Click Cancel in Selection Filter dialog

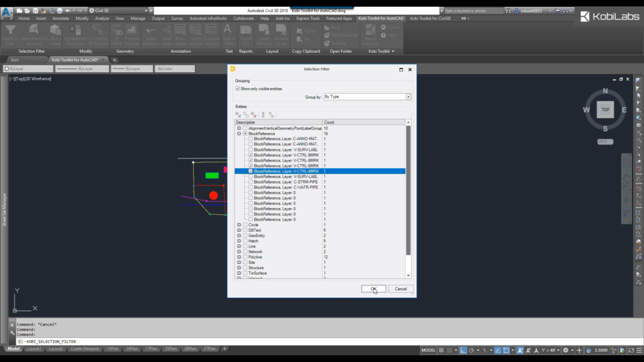(x=401, y=289)
